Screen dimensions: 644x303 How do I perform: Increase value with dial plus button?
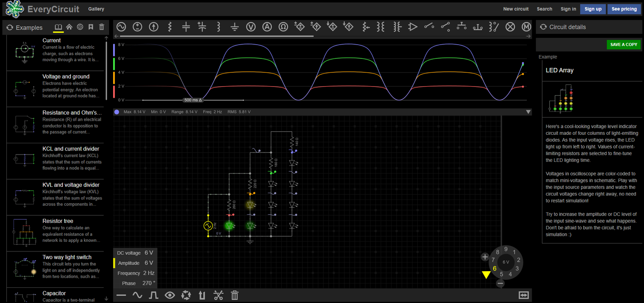pos(485,257)
